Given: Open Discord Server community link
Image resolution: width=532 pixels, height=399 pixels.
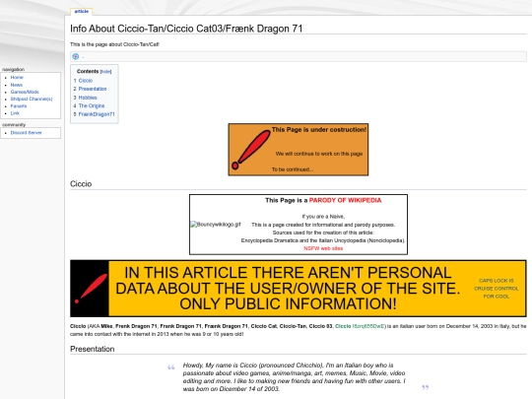Looking at the screenshot, I should tap(27, 133).
